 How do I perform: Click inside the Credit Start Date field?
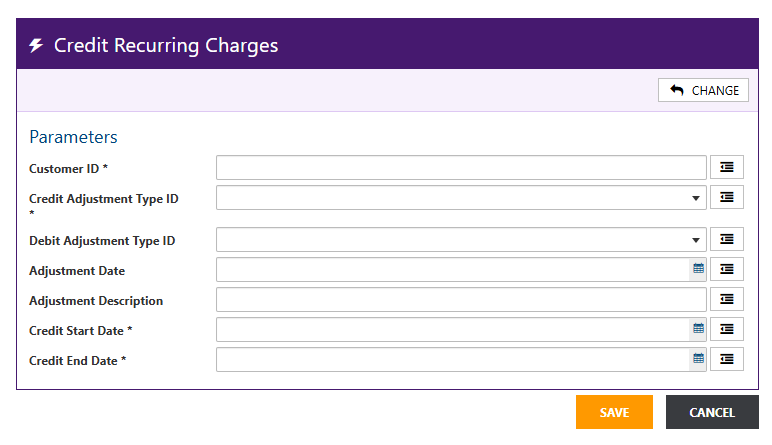[452, 329]
